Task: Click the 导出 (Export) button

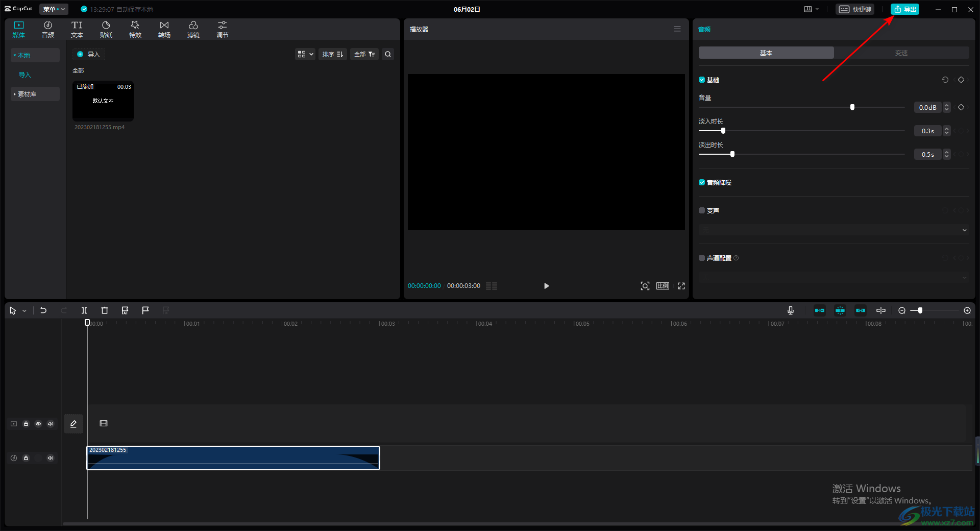Action: pyautogui.click(x=905, y=9)
